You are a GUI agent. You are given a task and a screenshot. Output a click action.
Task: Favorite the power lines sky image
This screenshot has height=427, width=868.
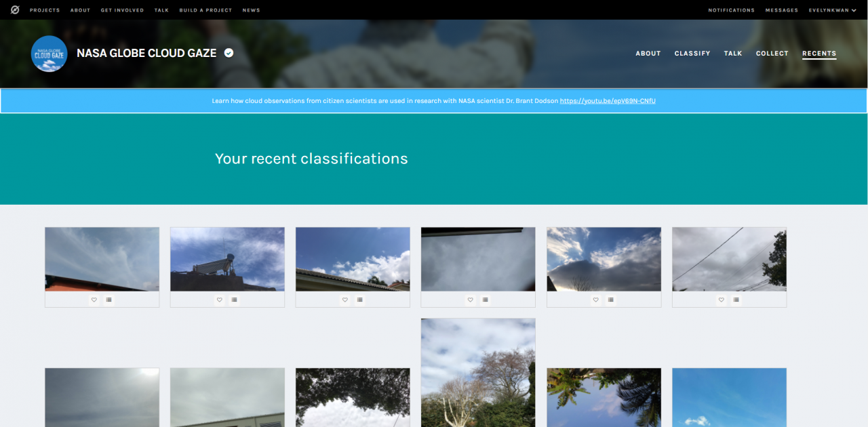pyautogui.click(x=722, y=300)
